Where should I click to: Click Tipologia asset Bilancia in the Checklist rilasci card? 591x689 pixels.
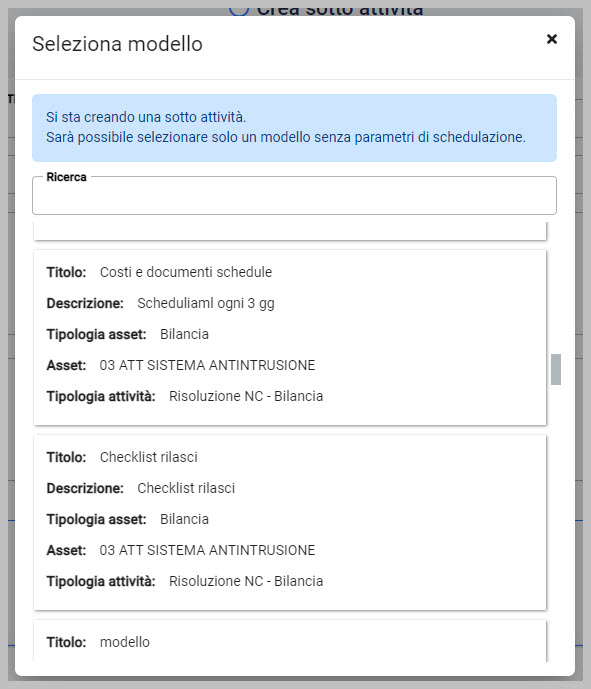coord(127,519)
